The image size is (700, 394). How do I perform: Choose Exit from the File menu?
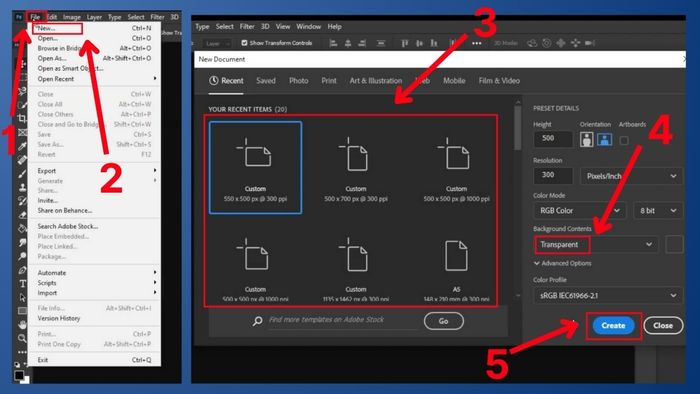tap(94, 360)
